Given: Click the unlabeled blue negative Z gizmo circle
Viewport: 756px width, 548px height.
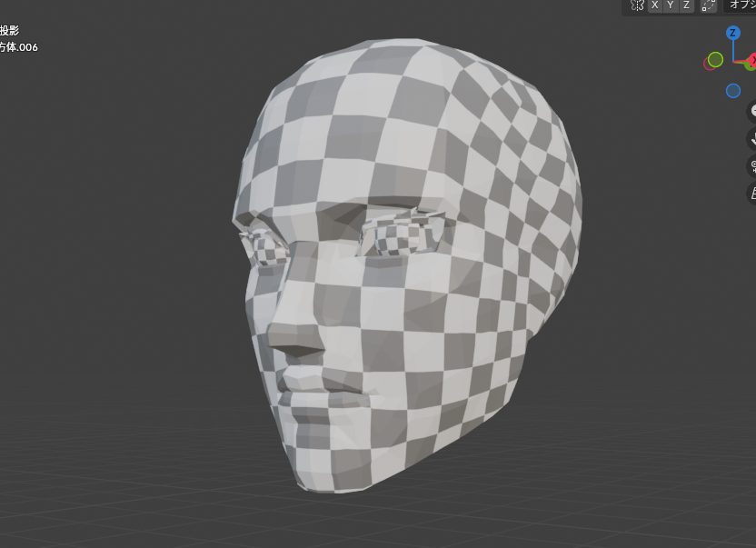Looking at the screenshot, I should pos(733,91).
